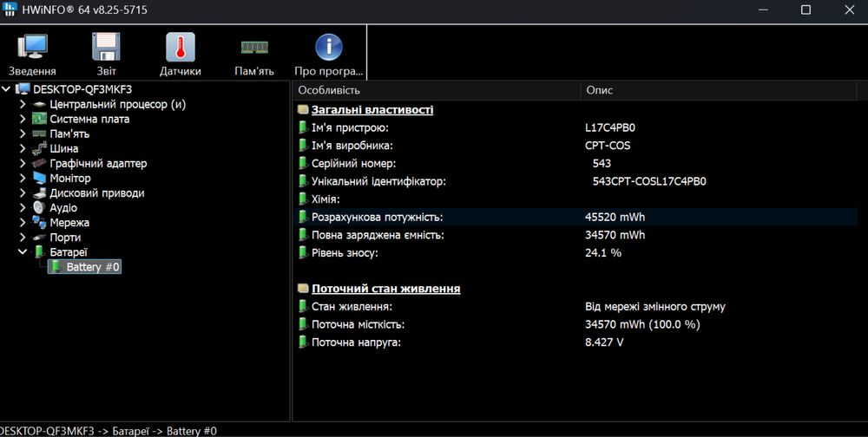This screenshot has height=437, width=868.
Task: Click Від мережі змінного струму value
Action: pyautogui.click(x=654, y=306)
